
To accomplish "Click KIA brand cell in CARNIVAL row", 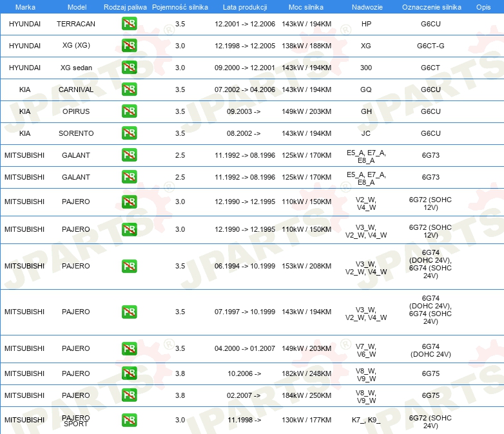I will click(x=24, y=90).
